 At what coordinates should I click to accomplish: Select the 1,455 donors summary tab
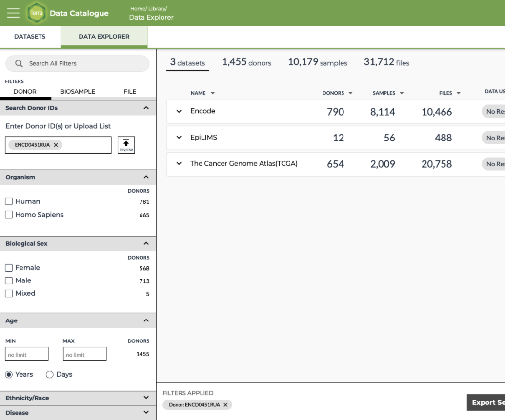(x=247, y=62)
